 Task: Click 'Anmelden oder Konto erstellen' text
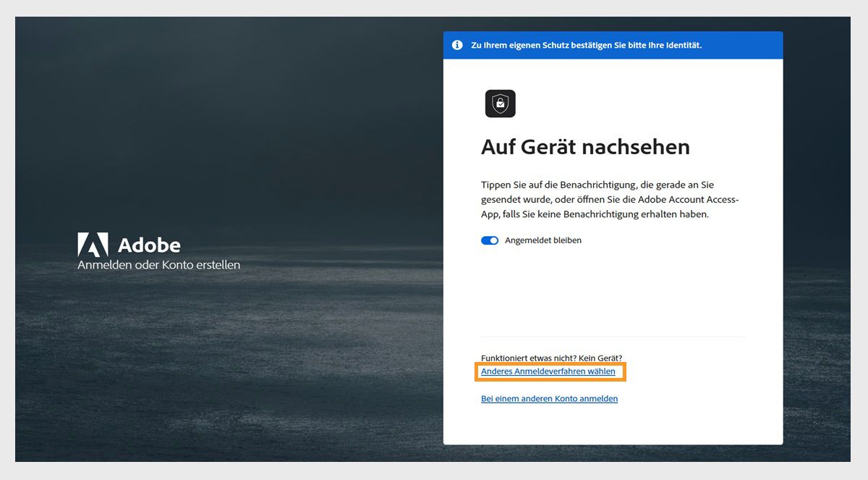(x=158, y=265)
